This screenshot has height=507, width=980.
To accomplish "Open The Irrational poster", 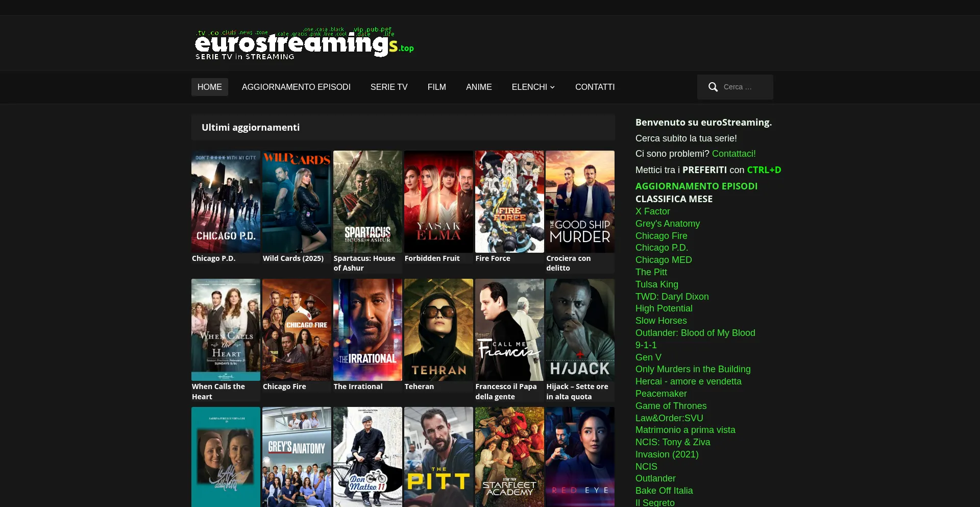I will click(x=367, y=330).
